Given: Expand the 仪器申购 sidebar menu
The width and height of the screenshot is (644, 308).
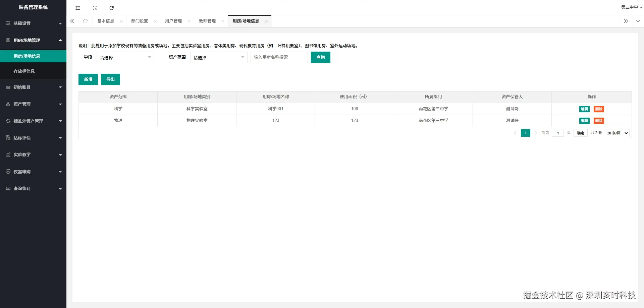Looking at the screenshot, I should (x=33, y=172).
